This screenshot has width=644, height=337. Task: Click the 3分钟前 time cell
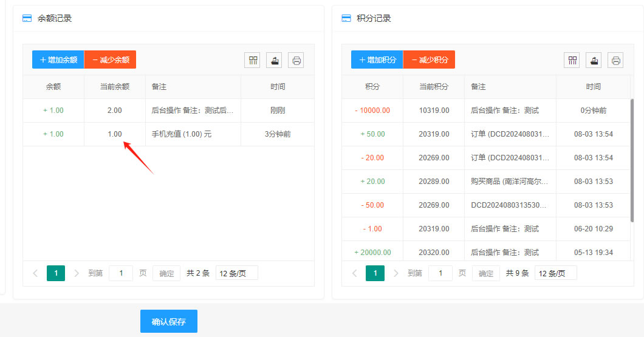coord(278,134)
